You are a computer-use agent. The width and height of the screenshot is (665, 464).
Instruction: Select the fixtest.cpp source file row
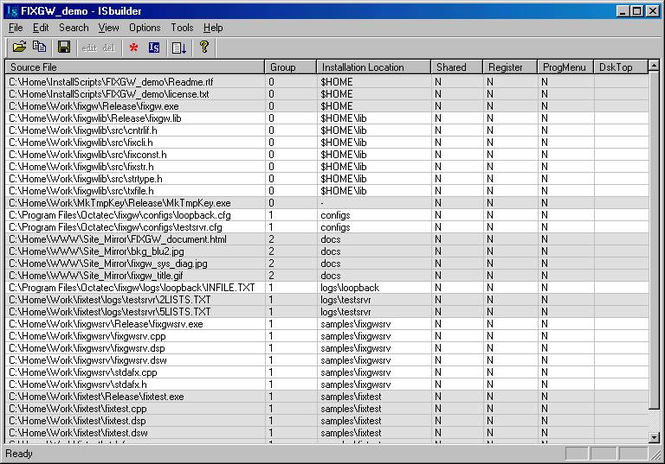[x=327, y=408]
